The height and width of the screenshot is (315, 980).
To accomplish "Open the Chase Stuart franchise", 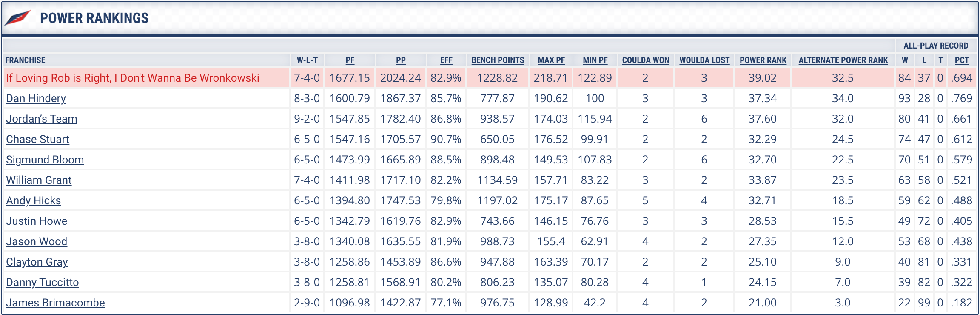I will tap(37, 139).
